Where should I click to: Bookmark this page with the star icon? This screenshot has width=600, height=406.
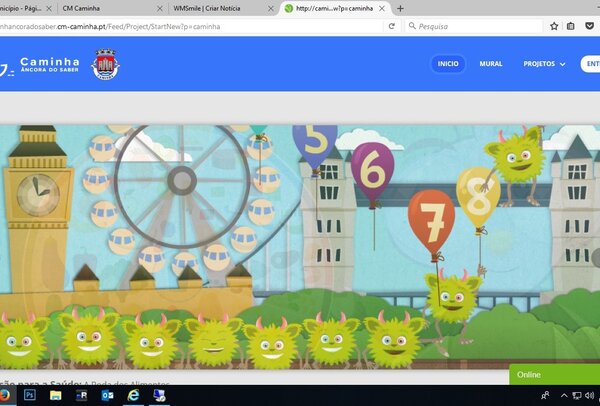pos(554,26)
